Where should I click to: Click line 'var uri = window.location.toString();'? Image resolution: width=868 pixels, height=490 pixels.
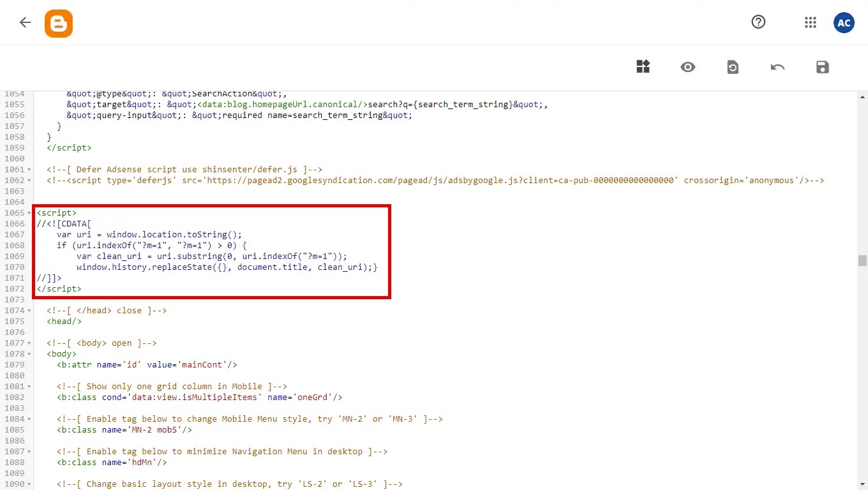click(149, 234)
